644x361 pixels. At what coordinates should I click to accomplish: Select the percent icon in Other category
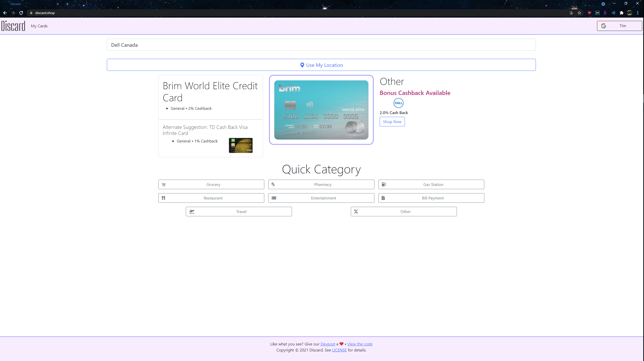point(356,211)
